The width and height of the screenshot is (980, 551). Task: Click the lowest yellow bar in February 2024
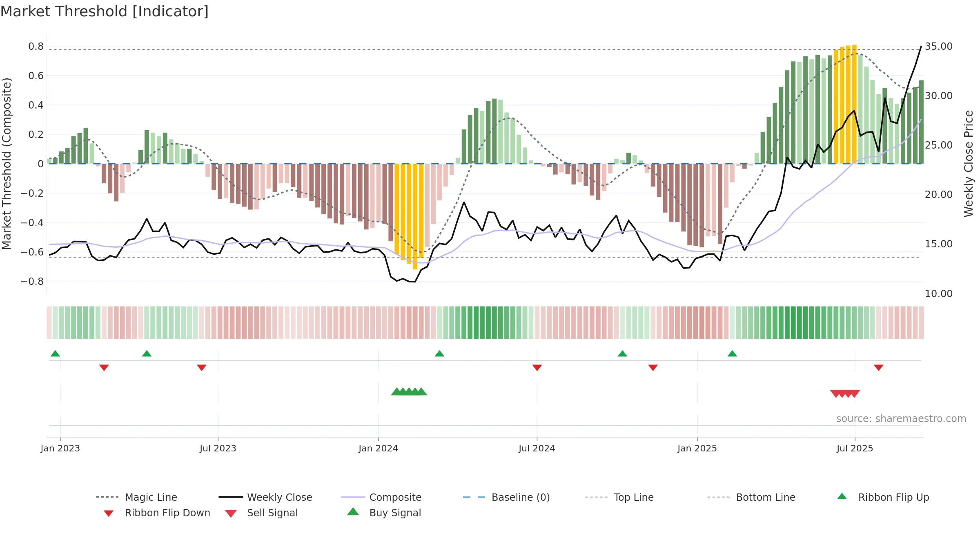415,217
